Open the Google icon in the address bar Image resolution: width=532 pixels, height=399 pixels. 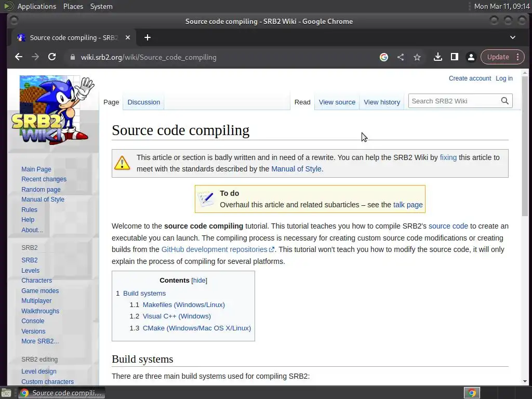tap(384, 57)
